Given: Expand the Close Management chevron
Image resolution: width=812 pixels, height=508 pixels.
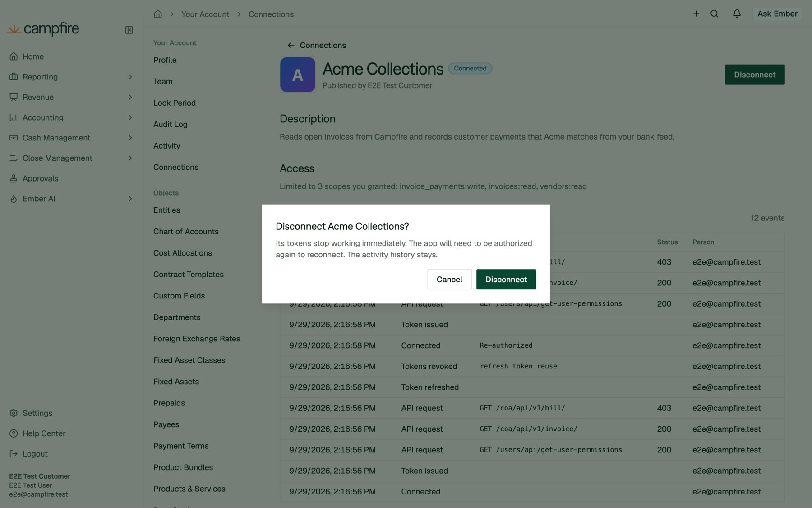Looking at the screenshot, I should tap(130, 158).
